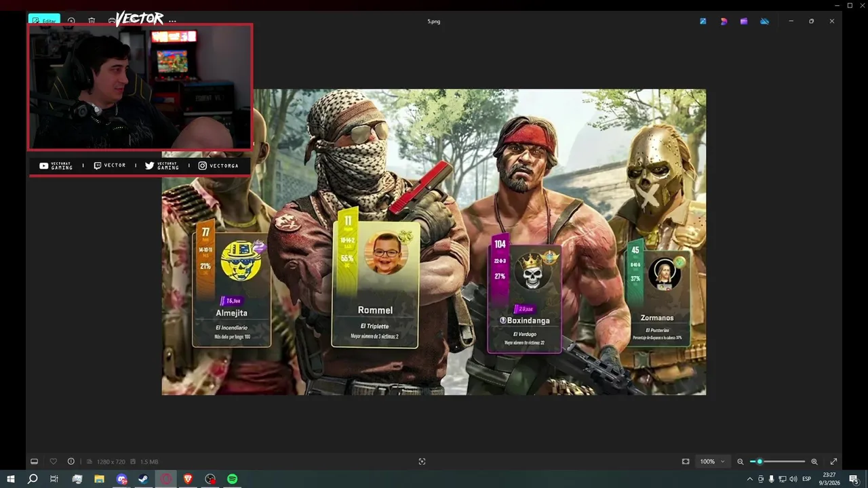Enter fullscreen with the expand arrows icon
The image size is (868, 488).
pos(833,462)
